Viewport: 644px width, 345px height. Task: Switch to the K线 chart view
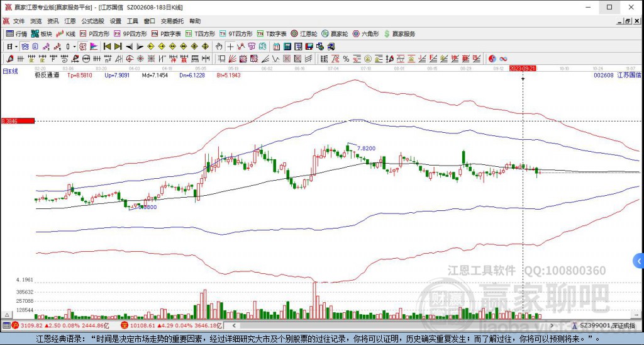[x=65, y=34]
